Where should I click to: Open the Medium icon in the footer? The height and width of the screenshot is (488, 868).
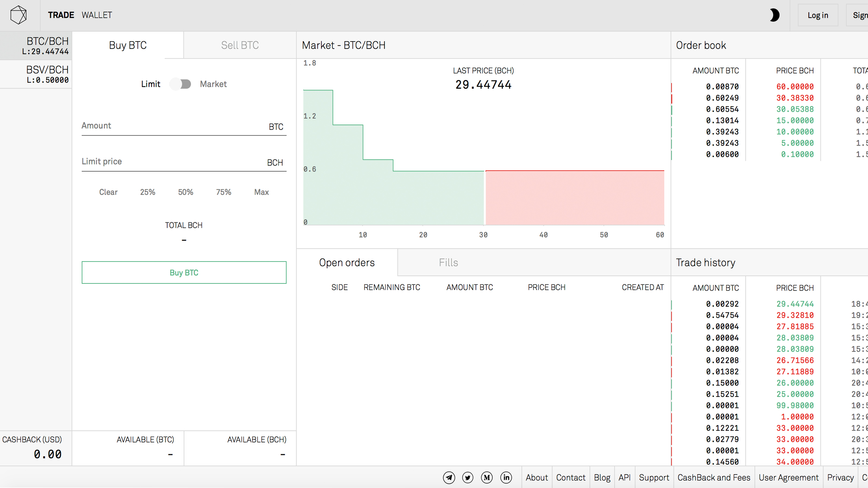487,477
